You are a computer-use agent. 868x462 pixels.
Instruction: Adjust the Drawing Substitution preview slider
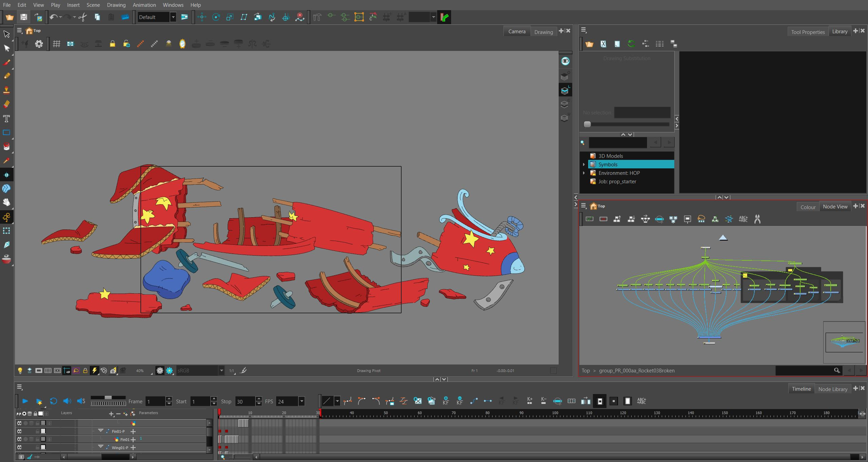point(587,124)
